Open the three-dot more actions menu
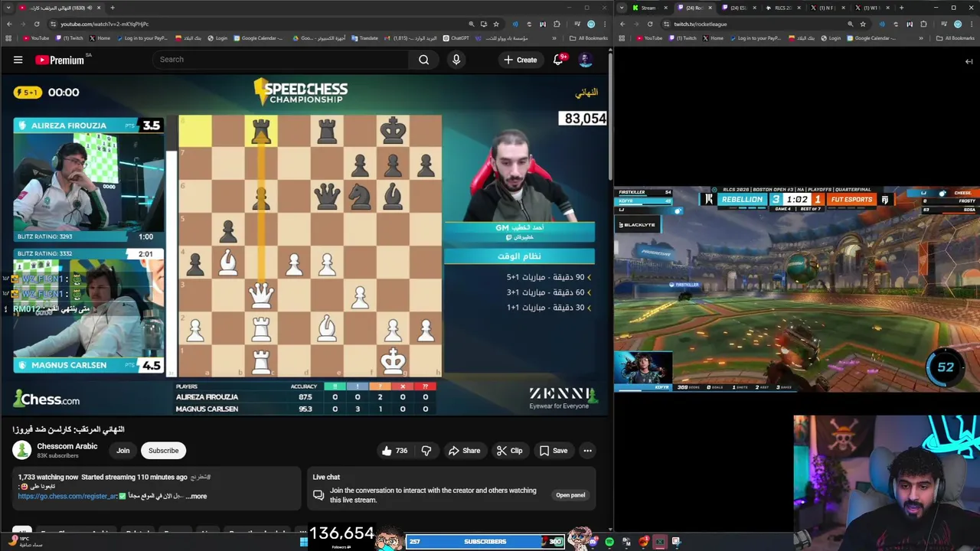 coord(587,451)
